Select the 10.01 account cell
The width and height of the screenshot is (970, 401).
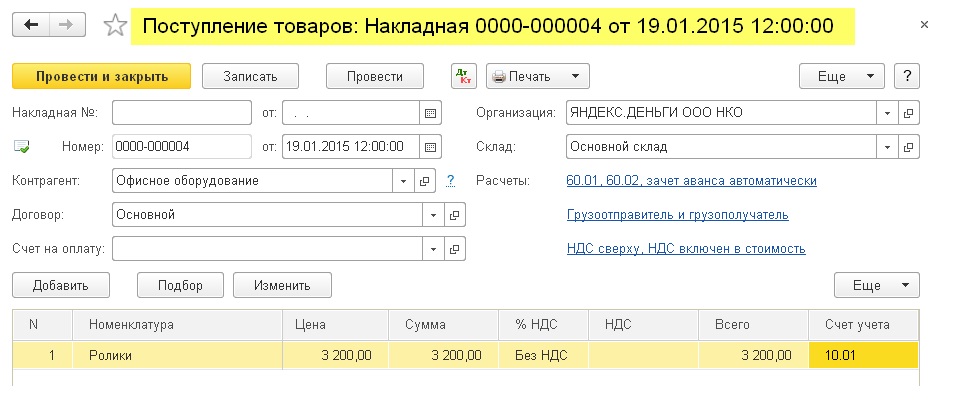click(x=864, y=356)
